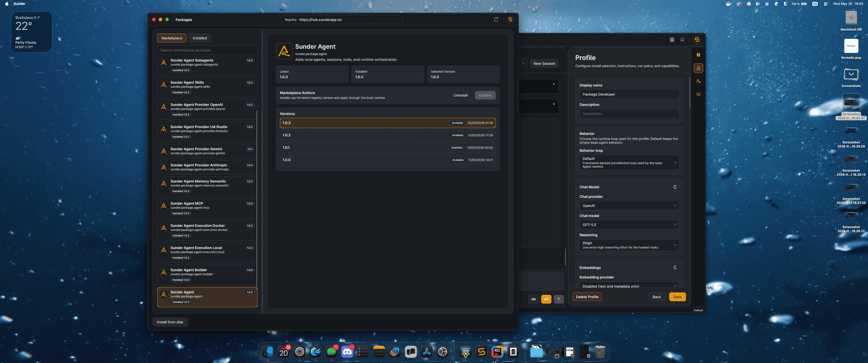
Task: Open Messages app in the Dock
Action: tap(331, 352)
